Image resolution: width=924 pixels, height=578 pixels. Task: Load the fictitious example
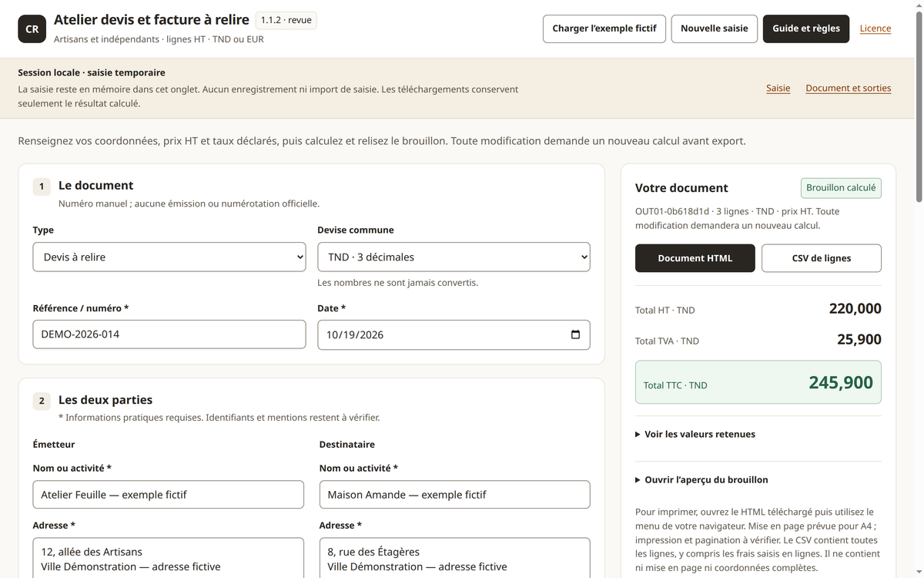pyautogui.click(x=604, y=29)
